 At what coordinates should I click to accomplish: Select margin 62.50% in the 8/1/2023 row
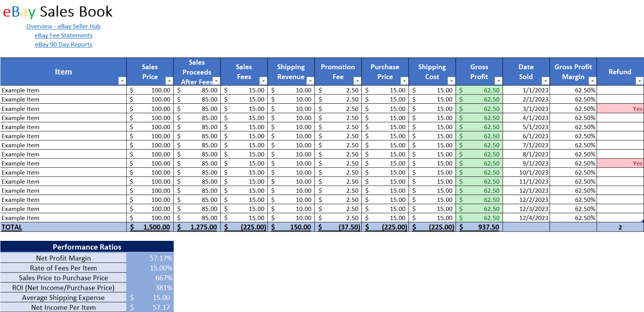573,154
